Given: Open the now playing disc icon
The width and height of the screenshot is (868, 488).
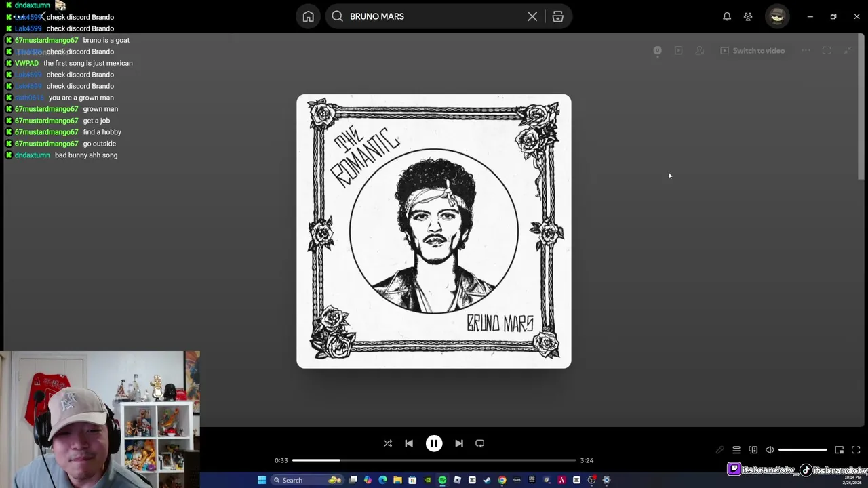Looking at the screenshot, I should click(657, 51).
